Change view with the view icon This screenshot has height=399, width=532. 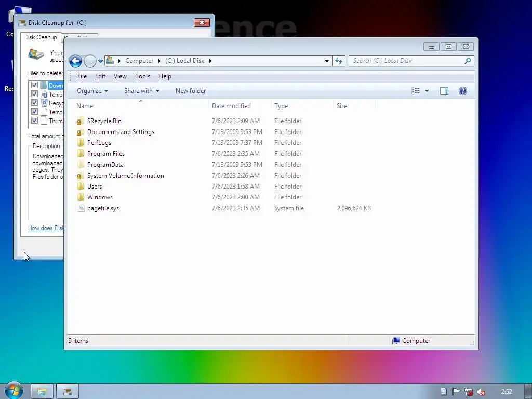coord(415,91)
